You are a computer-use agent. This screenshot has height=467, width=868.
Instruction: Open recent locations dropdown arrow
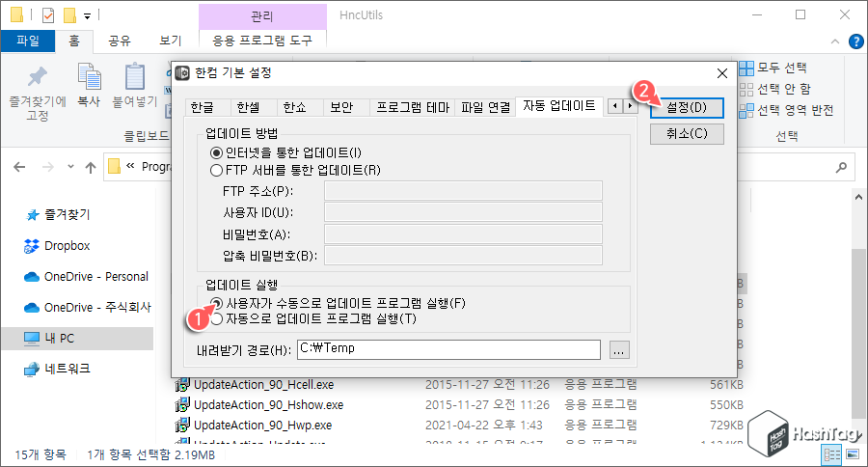point(70,166)
